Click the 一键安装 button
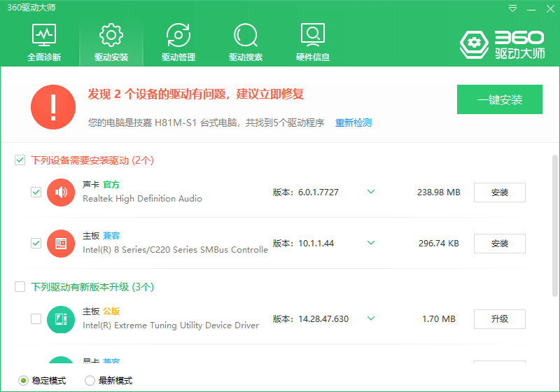Image resolution: width=560 pixels, height=392 pixels. [x=500, y=99]
